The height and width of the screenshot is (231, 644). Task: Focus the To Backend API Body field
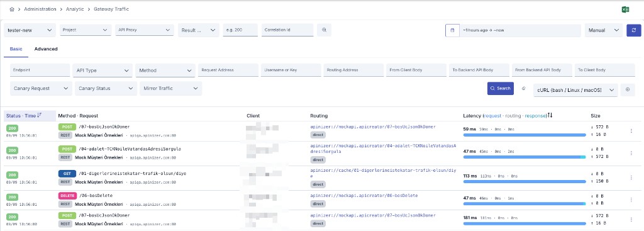click(x=479, y=70)
